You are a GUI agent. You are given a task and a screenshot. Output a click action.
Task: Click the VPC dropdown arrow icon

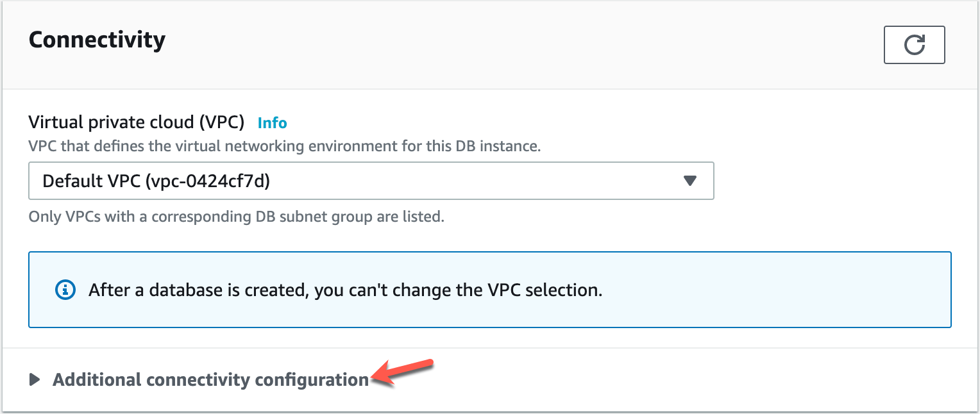tap(689, 181)
